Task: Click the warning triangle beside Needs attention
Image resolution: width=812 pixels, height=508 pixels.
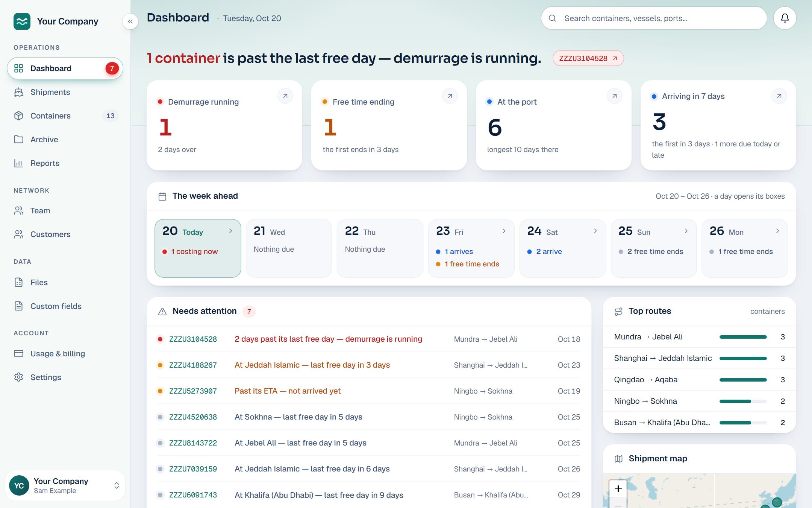Action: coord(162,312)
